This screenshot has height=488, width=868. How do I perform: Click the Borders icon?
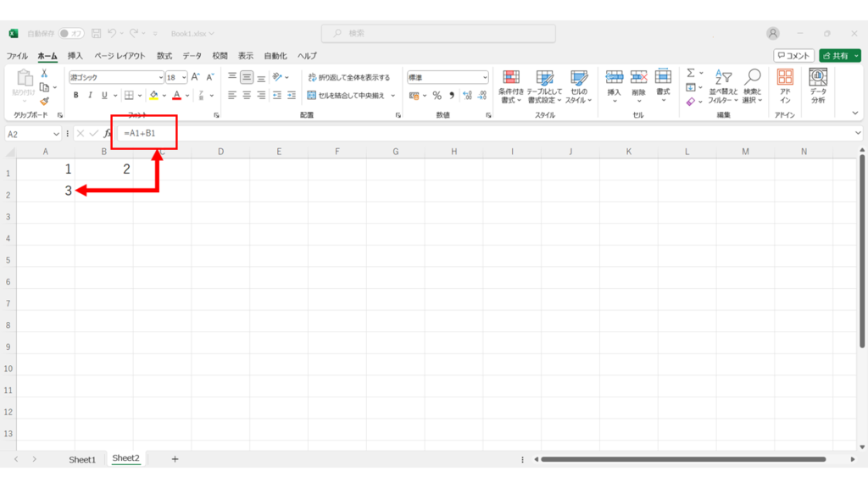[x=129, y=95]
